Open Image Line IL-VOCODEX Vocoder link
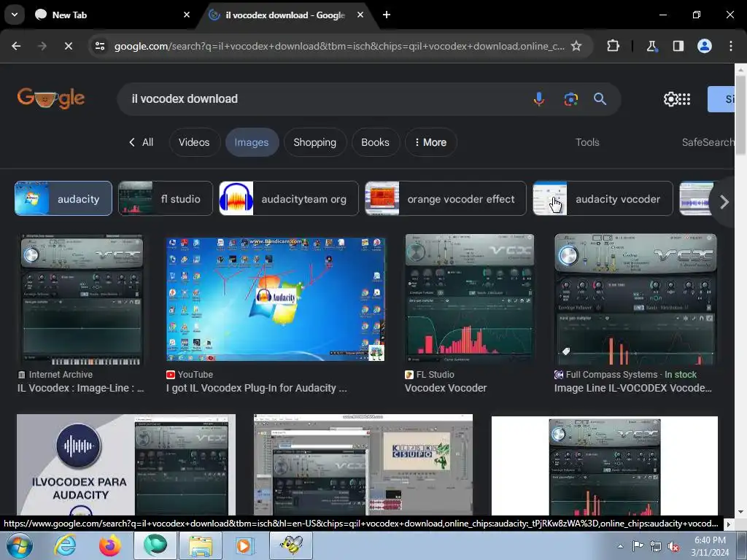The image size is (747, 560). [x=632, y=388]
